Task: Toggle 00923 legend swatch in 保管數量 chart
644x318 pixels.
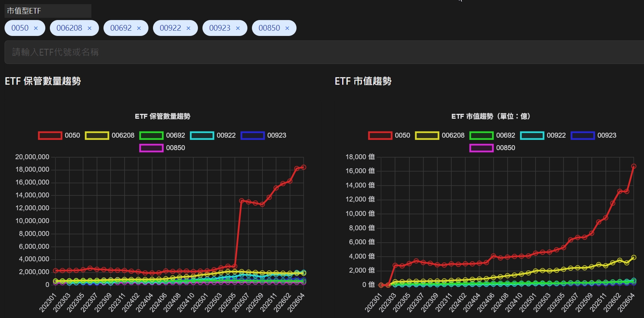Action: (x=252, y=135)
